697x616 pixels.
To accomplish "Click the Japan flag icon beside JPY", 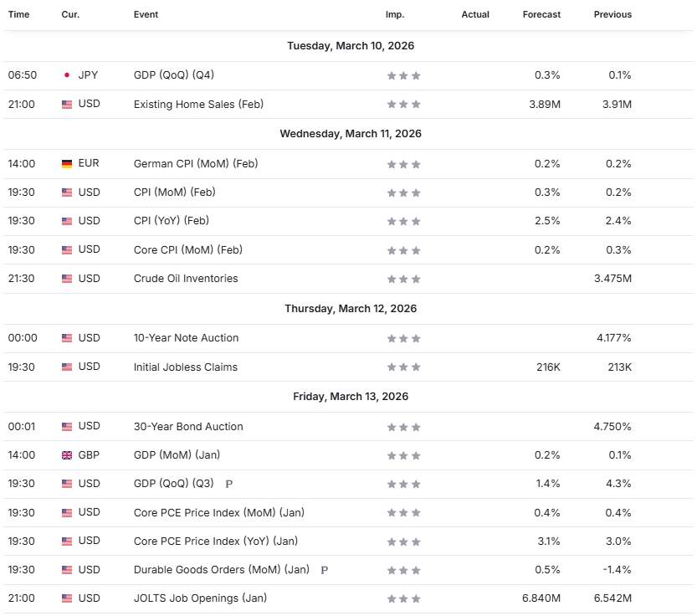I will point(67,75).
